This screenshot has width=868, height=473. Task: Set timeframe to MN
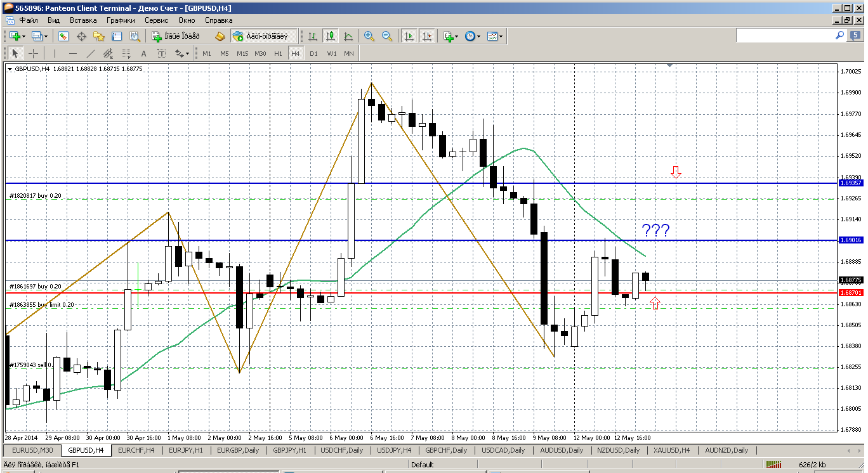349,53
